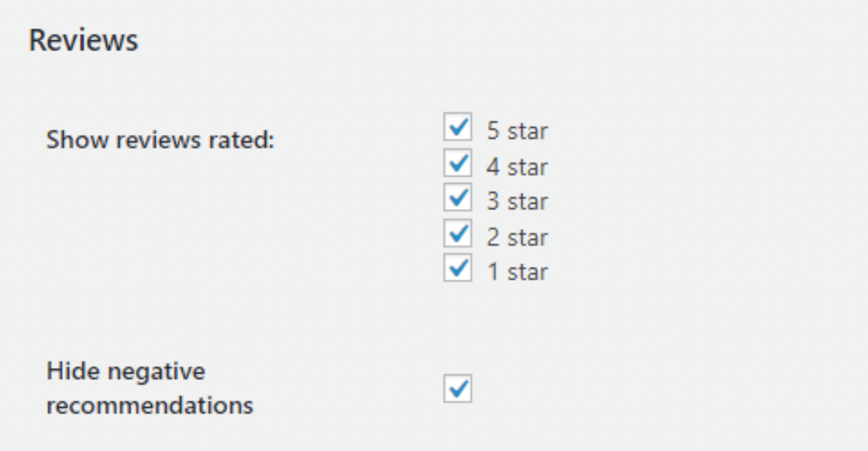The height and width of the screenshot is (451, 868).
Task: Click the "4 star" label text
Action: coord(517,167)
